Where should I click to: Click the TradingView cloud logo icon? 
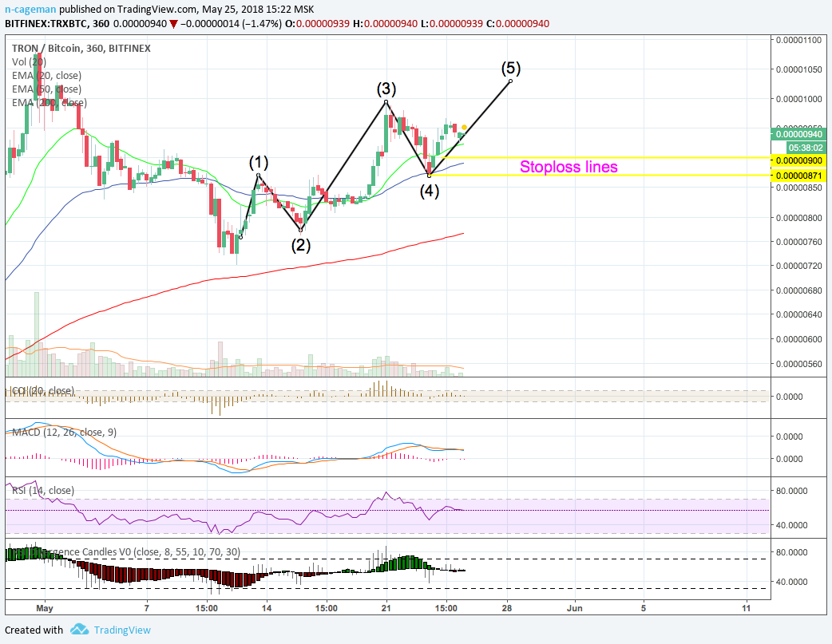click(x=80, y=629)
